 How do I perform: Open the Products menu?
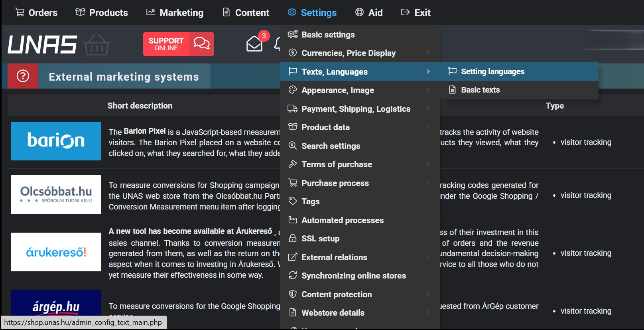pos(102,13)
